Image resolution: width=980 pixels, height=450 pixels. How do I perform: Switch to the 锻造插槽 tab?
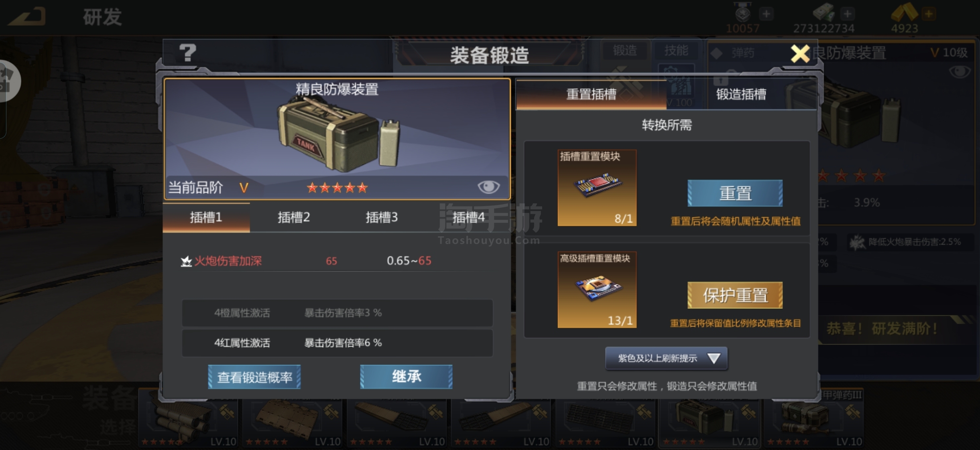click(x=741, y=94)
